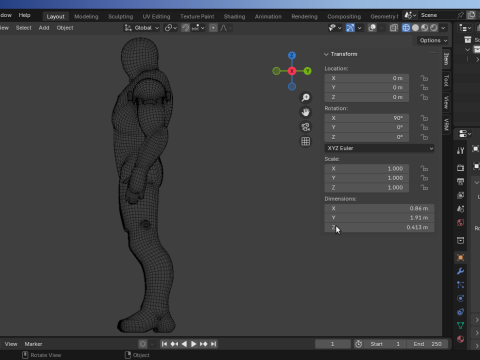
Task: Lock the Rotation Z value
Action: [424, 137]
